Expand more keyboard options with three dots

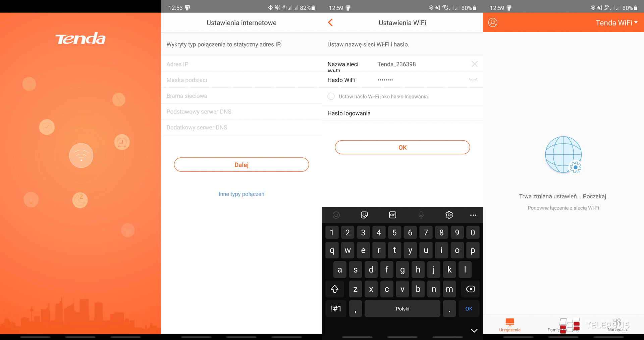pyautogui.click(x=473, y=215)
